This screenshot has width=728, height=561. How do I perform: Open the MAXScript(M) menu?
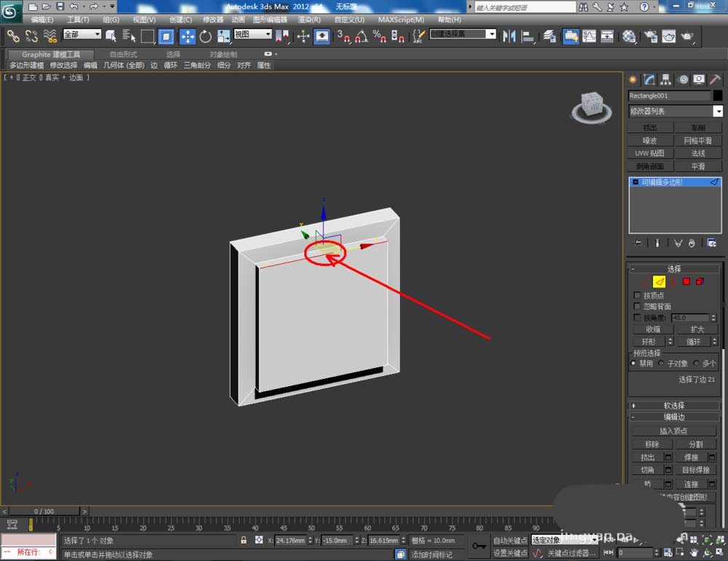[x=400, y=20]
